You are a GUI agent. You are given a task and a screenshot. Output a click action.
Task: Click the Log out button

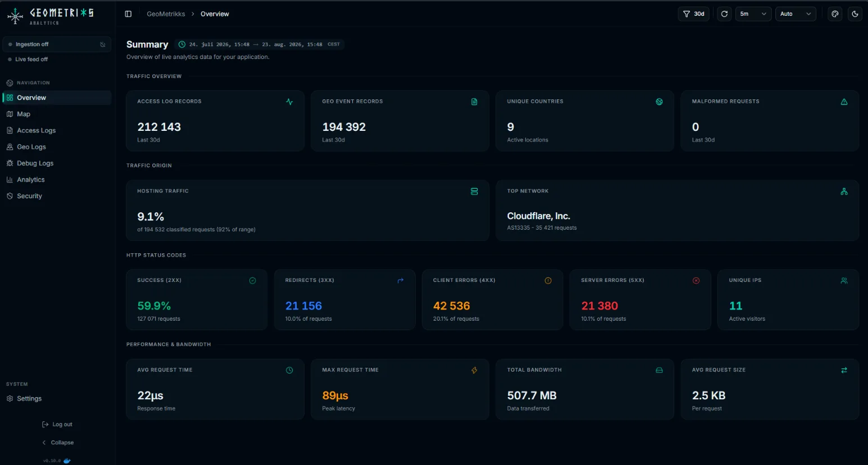coord(57,425)
